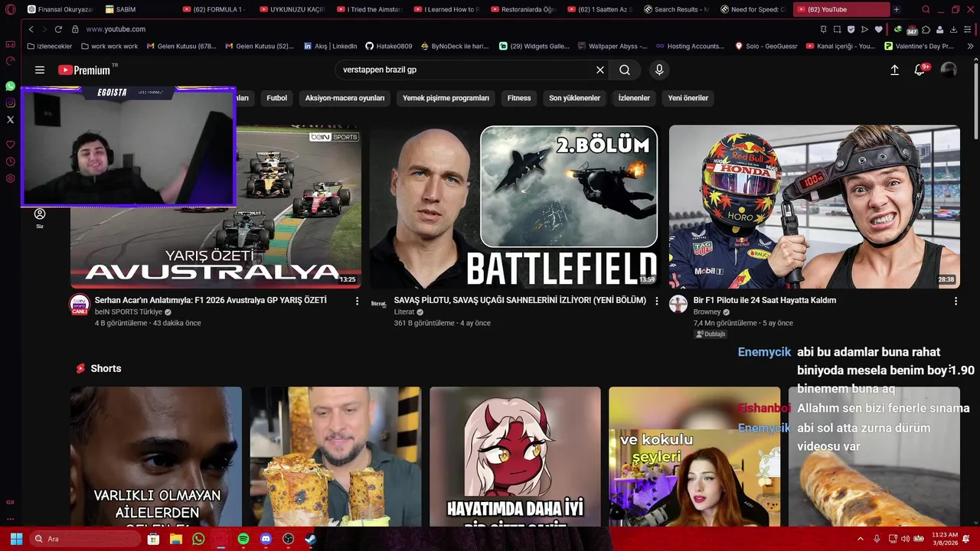Viewport: 980px width, 551px height.
Task: Open the beIN SPORTS channel avatar
Action: tap(80, 305)
